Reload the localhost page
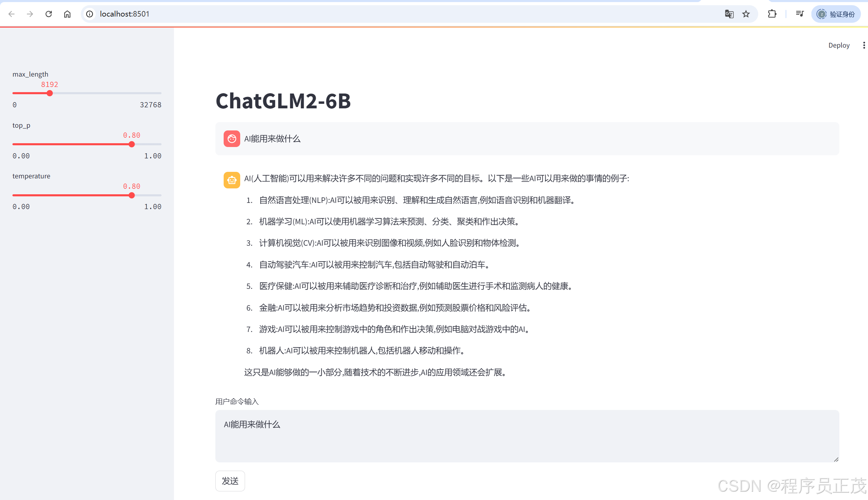868x500 pixels. pos(49,14)
